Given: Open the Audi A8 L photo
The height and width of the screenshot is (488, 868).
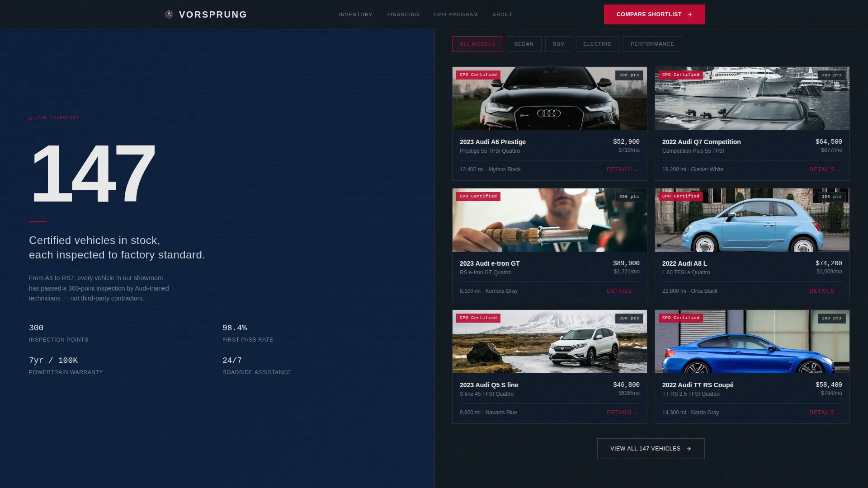Looking at the screenshot, I should [x=752, y=220].
